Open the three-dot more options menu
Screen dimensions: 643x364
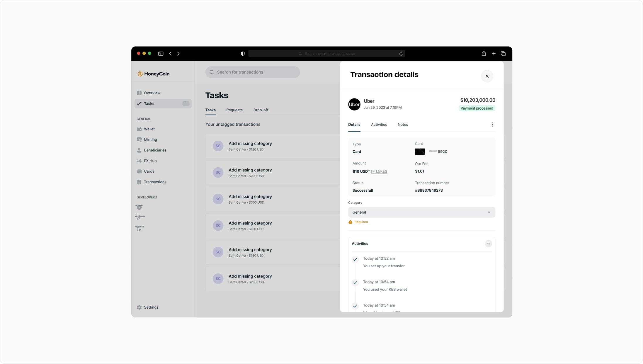pos(492,125)
